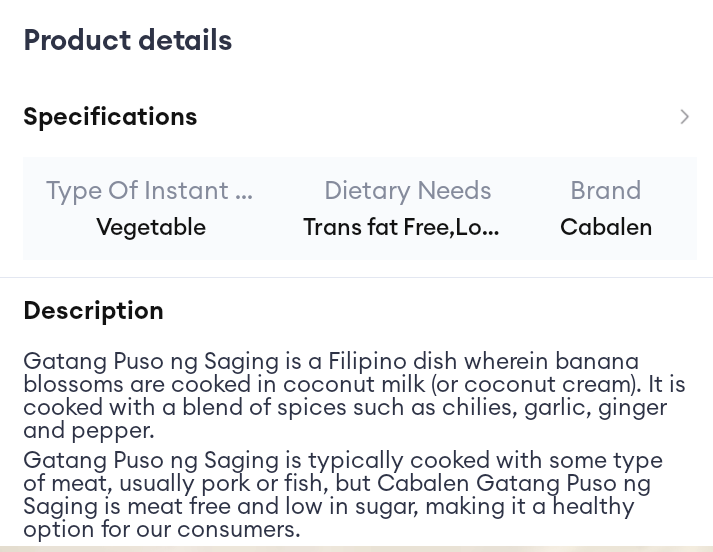Tap 'blossoms are cooked in coconut milk' text
The height and width of the screenshot is (552, 713).
(x=224, y=384)
